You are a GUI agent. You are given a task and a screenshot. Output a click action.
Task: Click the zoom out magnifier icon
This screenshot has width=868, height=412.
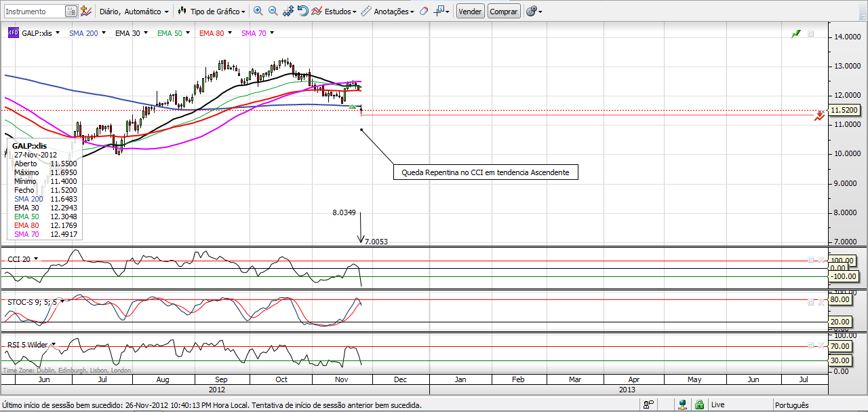pos(273,11)
